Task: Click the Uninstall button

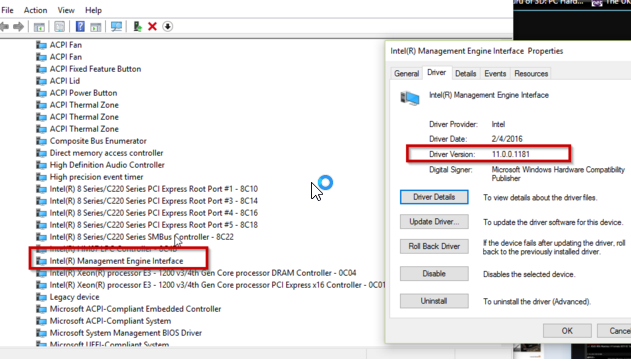Action: [434, 301]
